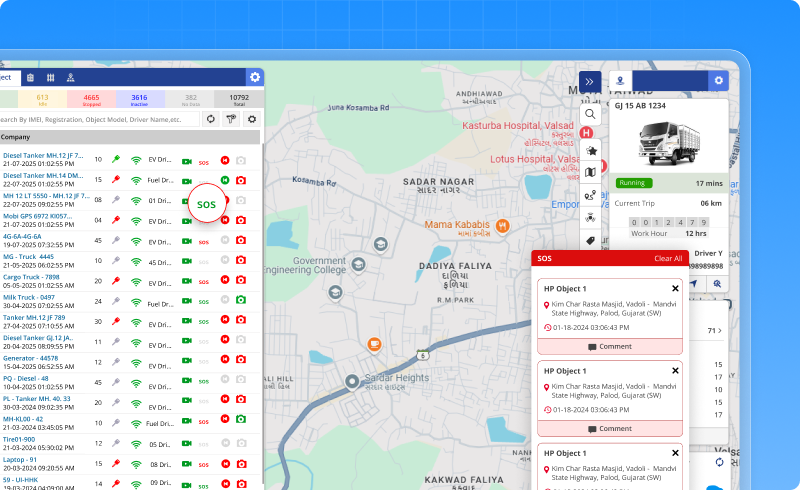
Task: Collapse the right panel with double chevron
Action: (x=590, y=81)
